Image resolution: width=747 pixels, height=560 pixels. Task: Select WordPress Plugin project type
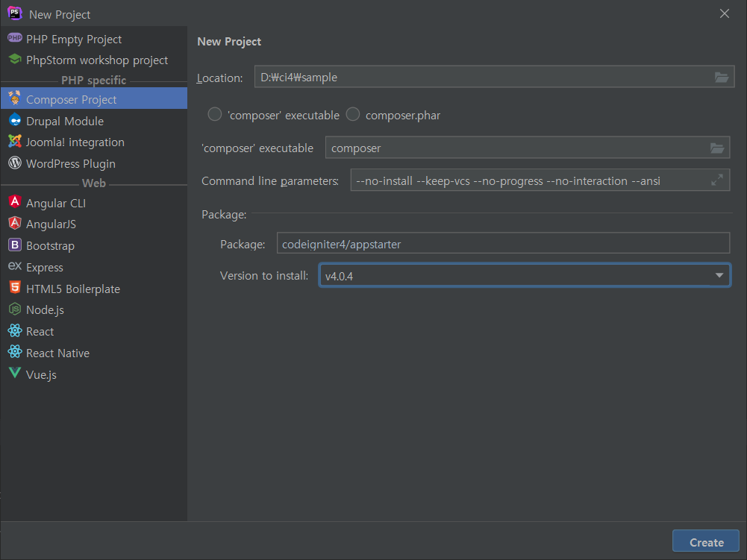(94, 163)
